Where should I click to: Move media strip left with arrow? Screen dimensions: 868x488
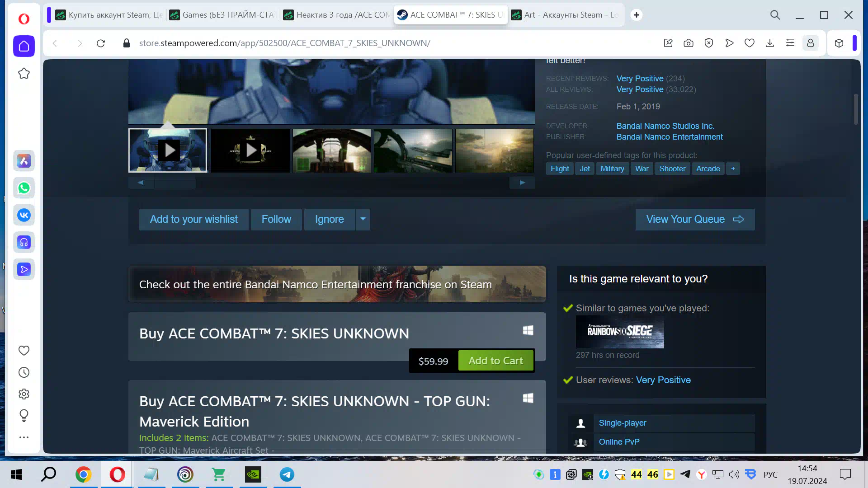point(141,183)
